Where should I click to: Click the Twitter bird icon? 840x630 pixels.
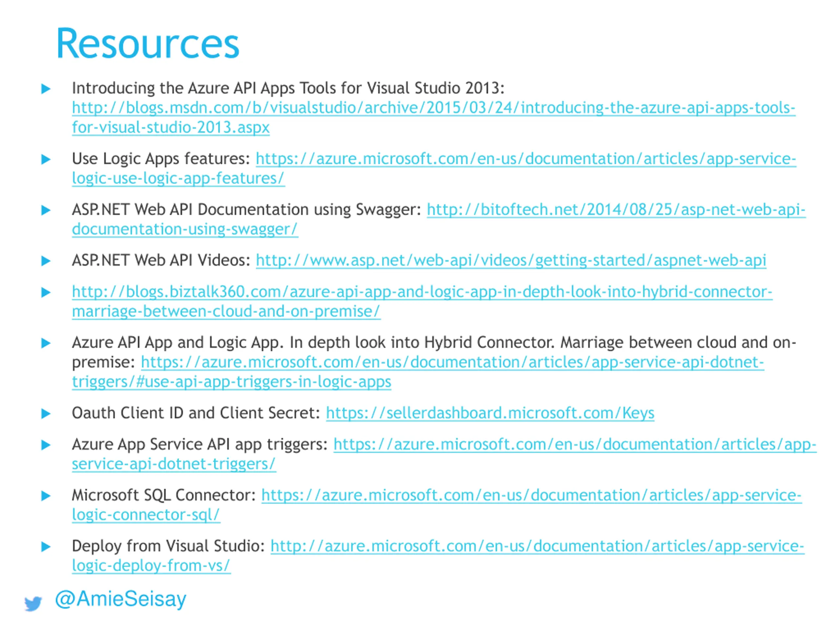[x=33, y=603]
